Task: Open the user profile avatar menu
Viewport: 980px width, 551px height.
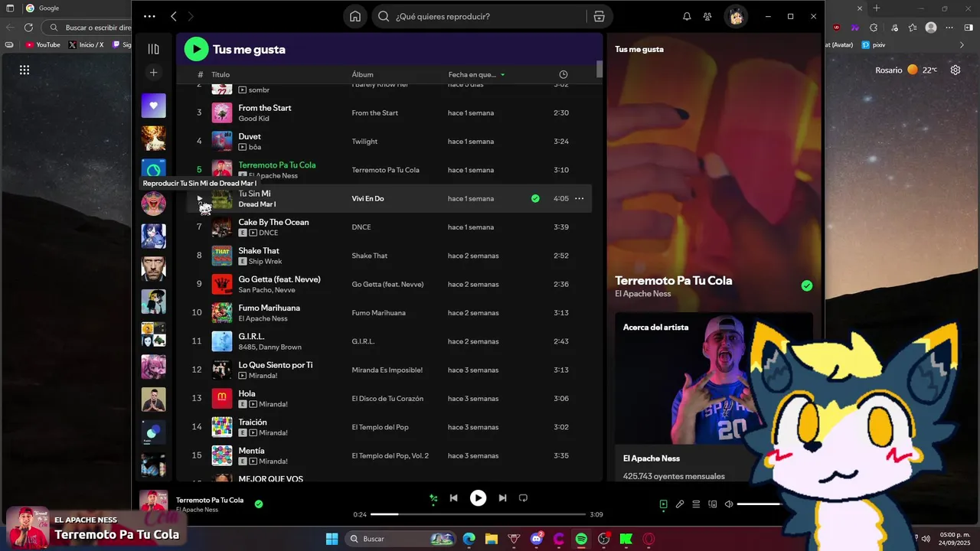Action: pyautogui.click(x=736, y=16)
